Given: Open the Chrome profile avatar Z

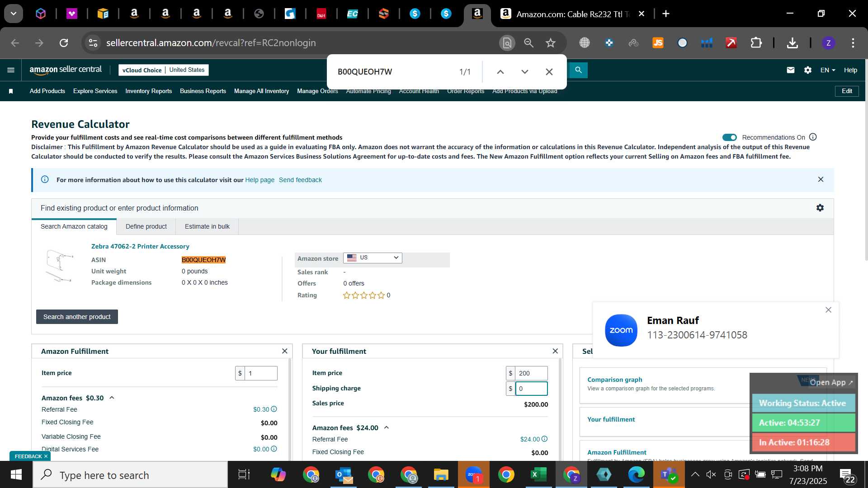Looking at the screenshot, I should 828,43.
